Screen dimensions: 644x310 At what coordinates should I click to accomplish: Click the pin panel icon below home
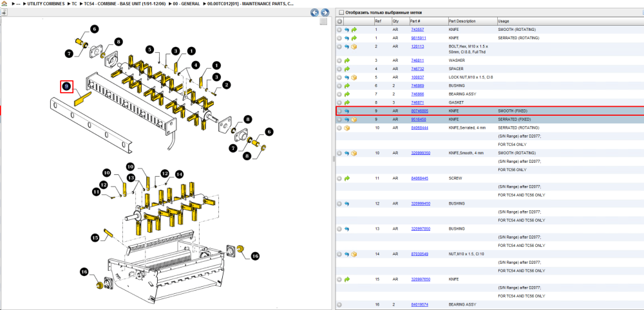click(x=4, y=12)
